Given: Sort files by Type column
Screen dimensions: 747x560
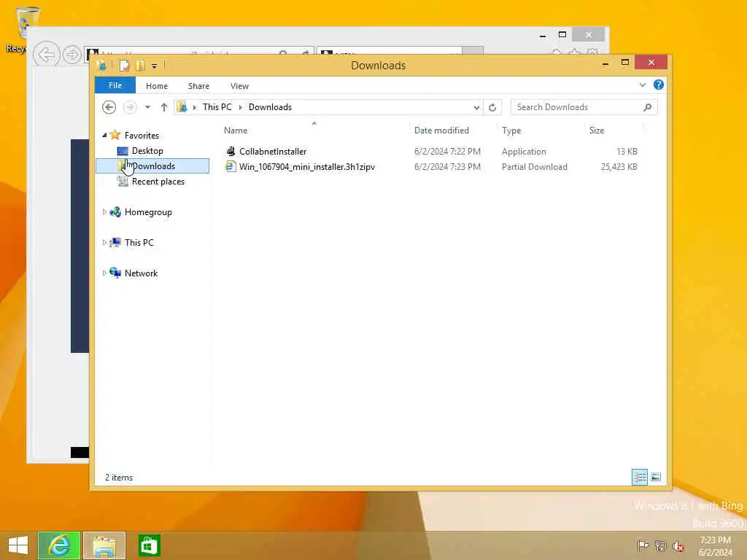Looking at the screenshot, I should coord(511,131).
